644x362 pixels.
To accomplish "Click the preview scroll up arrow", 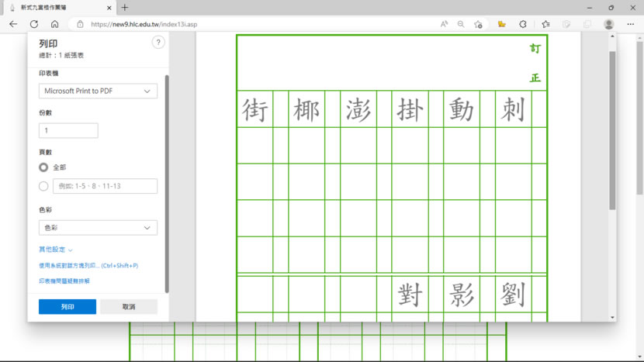I will [x=612, y=36].
